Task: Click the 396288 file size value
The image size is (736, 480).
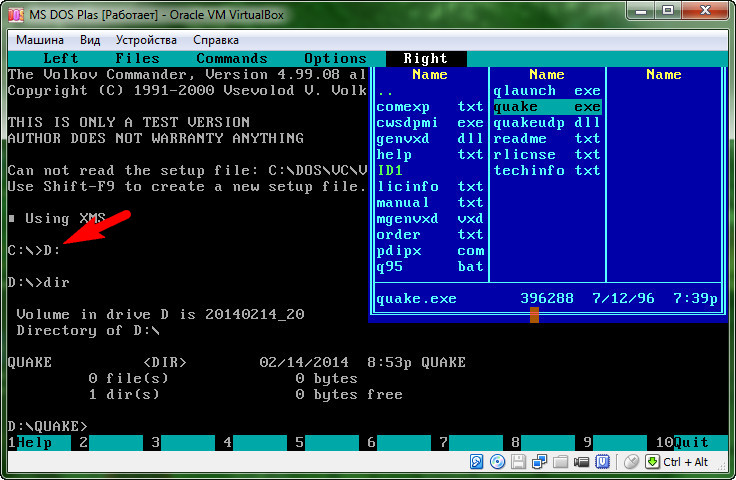Action: (547, 298)
